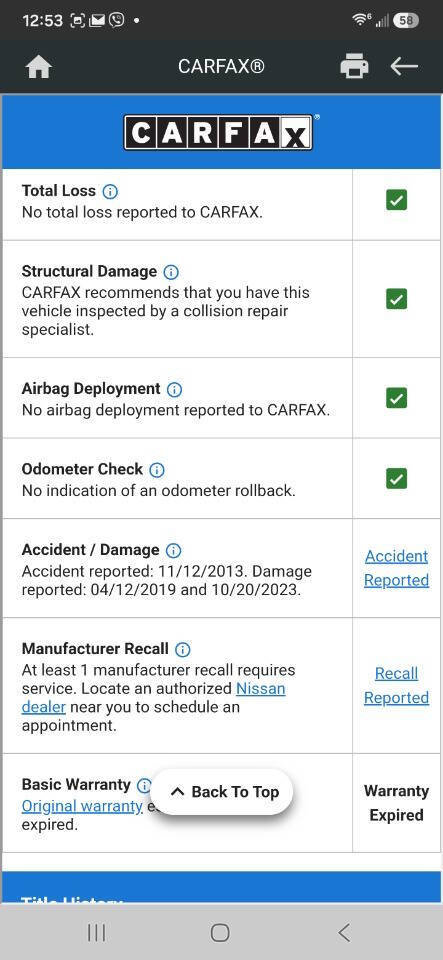Open info icon beside Structural Damage
Viewport: 443px width, 960px height.
point(171,272)
